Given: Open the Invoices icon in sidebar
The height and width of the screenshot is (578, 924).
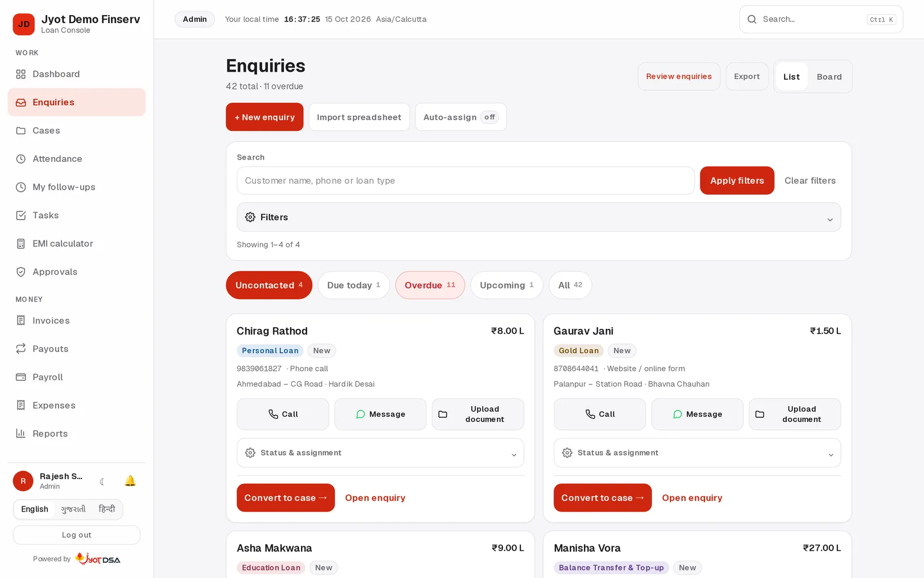Looking at the screenshot, I should [x=21, y=321].
